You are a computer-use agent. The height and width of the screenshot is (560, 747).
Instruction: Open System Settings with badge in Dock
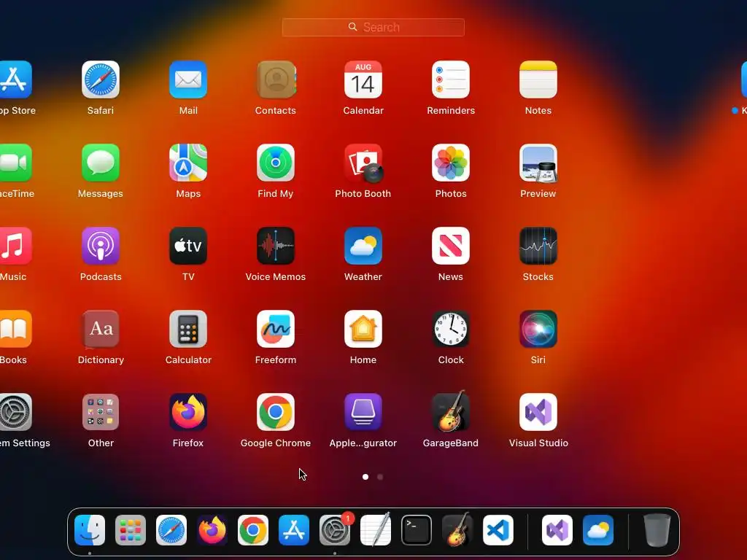pyautogui.click(x=335, y=530)
